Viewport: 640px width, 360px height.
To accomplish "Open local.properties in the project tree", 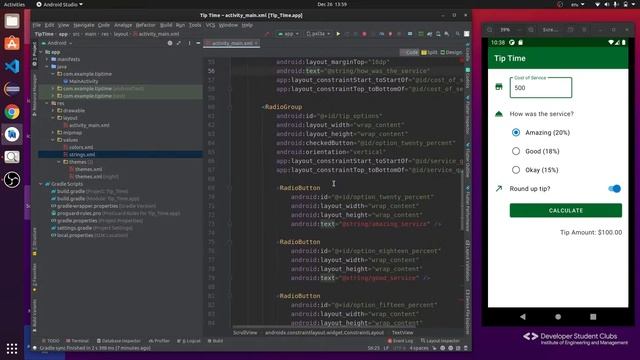I will (75, 236).
